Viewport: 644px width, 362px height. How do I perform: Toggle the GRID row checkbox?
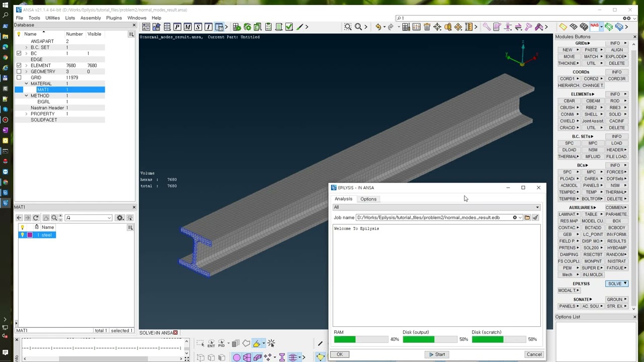click(x=19, y=77)
